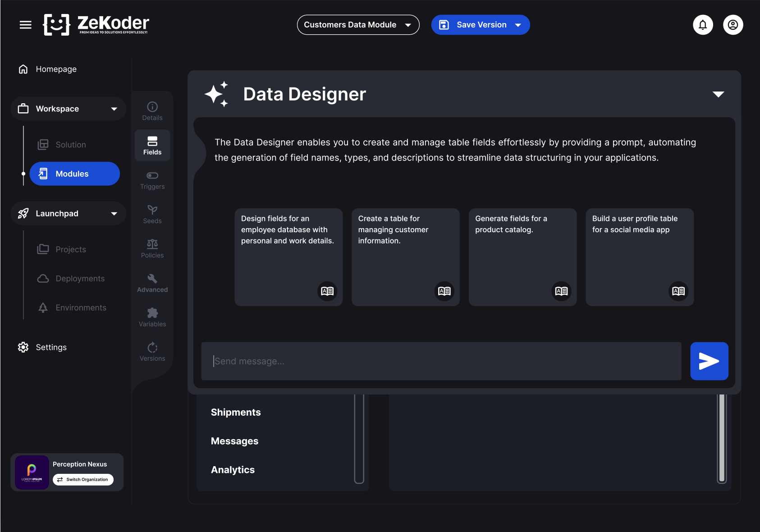Open the Customers Data Module dropdown
Screen dimensions: 760x532
coord(358,25)
